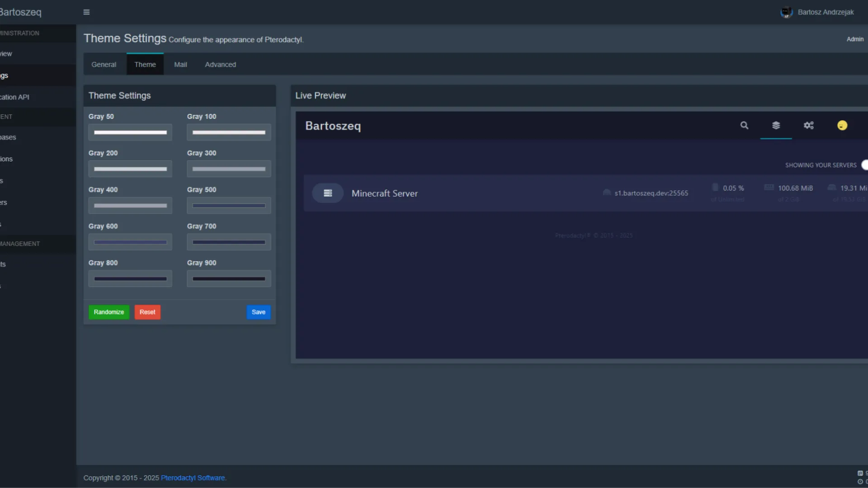Open the Gray 900 color picker
Image resolution: width=868 pixels, height=488 pixels.
coord(229,279)
